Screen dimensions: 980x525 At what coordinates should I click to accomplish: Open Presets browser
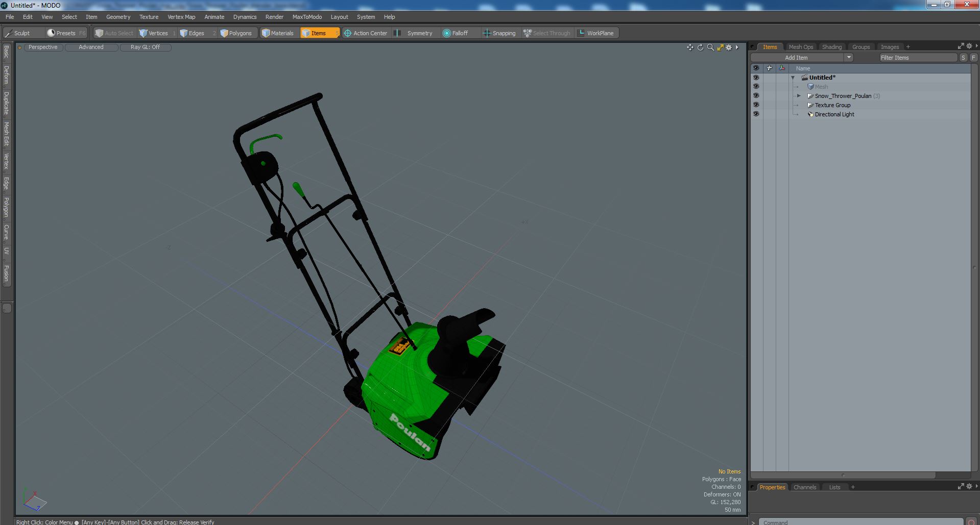[x=66, y=33]
